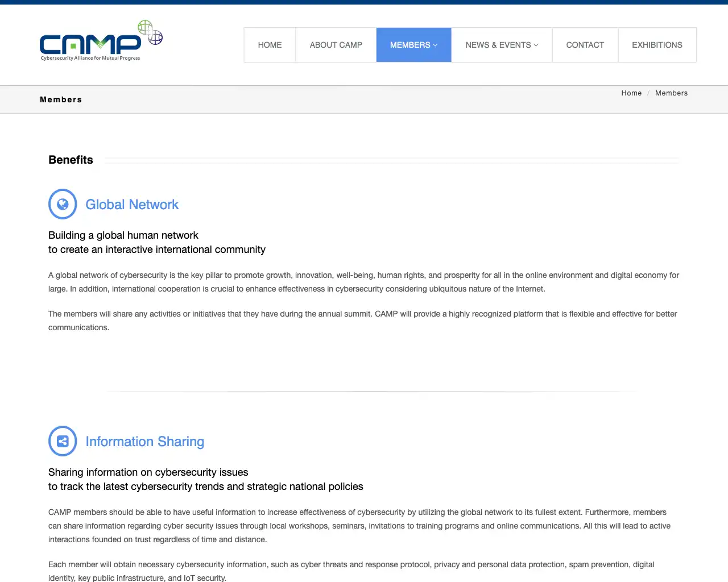Image resolution: width=728 pixels, height=582 pixels.
Task: Open the Exhibitions page
Action: tap(657, 45)
